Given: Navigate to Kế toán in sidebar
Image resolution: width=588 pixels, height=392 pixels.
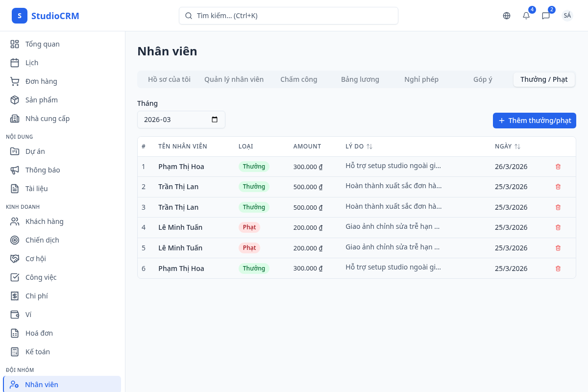Looking at the screenshot, I should [37, 352].
